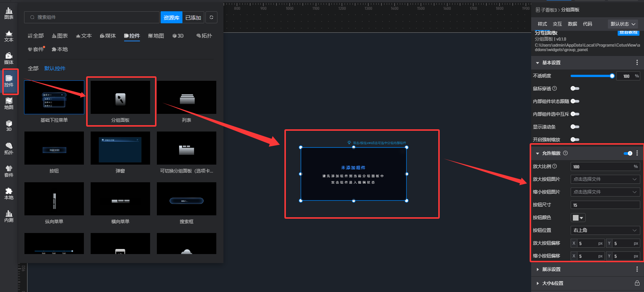
Task: Expand the 展示设置 section
Action: tap(551, 269)
